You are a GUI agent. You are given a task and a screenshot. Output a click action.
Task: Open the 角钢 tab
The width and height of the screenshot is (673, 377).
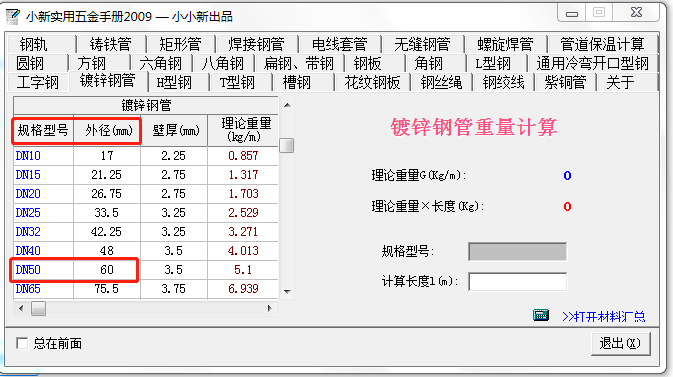pos(436,64)
